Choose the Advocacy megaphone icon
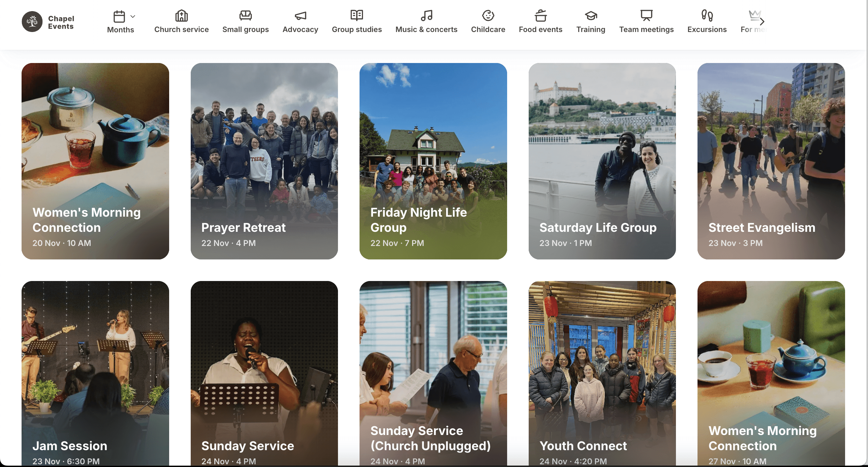This screenshot has height=467, width=868. [300, 15]
